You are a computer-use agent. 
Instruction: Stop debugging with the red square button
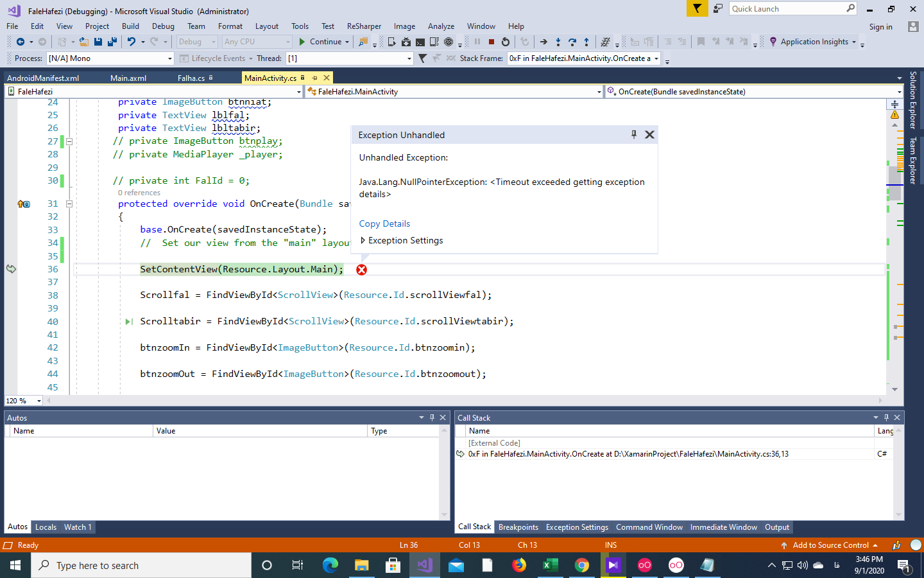coord(492,42)
